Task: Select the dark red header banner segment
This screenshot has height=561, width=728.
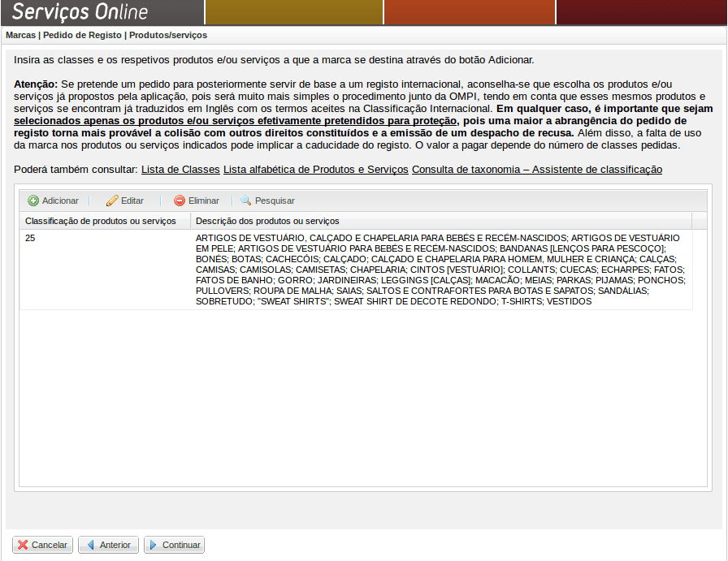Action: coord(641,12)
